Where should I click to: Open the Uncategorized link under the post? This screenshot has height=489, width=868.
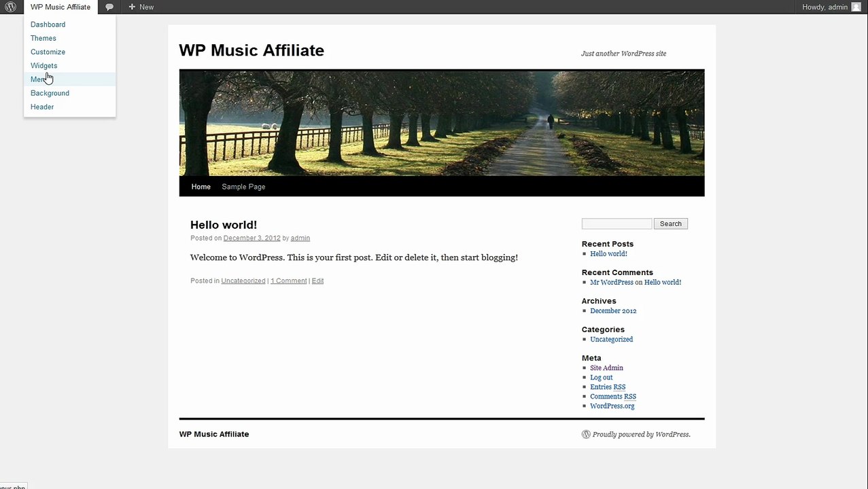(x=243, y=281)
